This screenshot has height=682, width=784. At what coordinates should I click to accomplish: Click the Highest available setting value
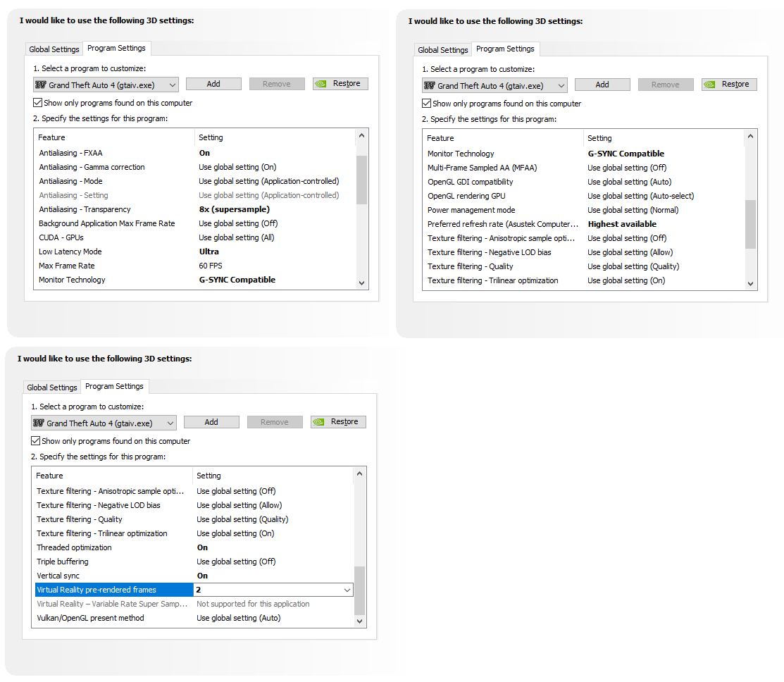[x=622, y=224]
